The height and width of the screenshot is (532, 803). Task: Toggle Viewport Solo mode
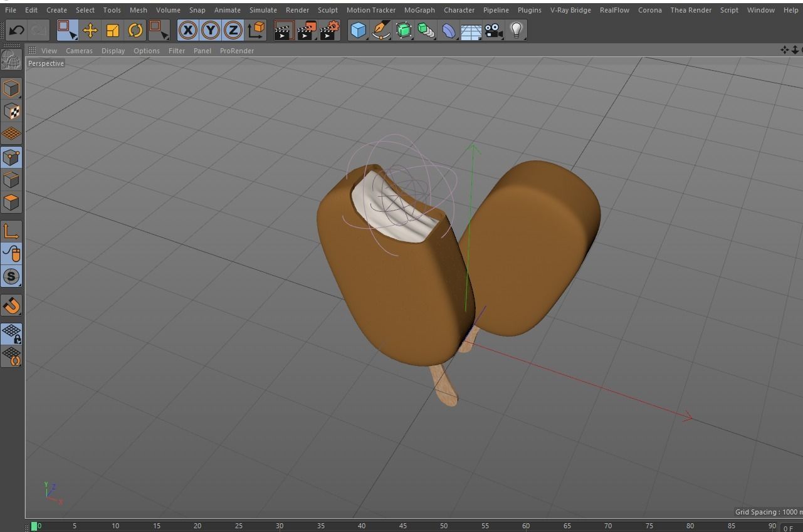11,276
